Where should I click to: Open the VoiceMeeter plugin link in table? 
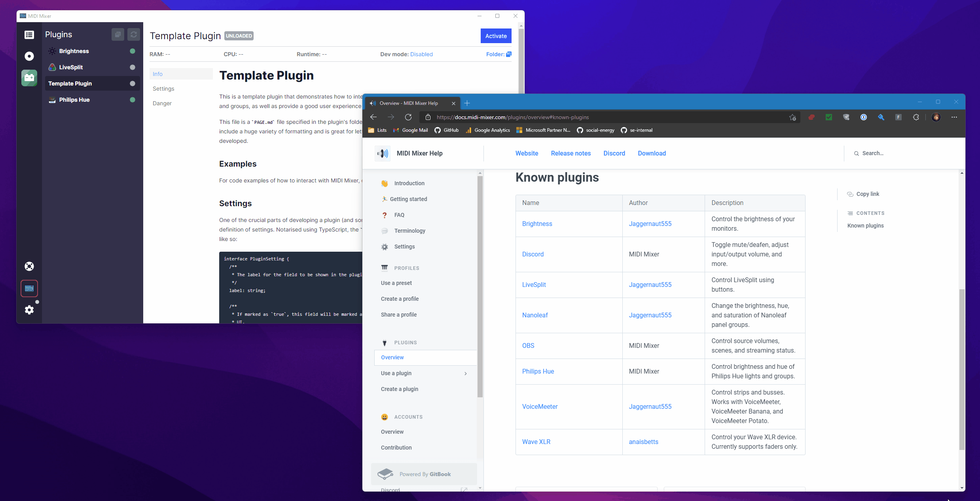[540, 406]
